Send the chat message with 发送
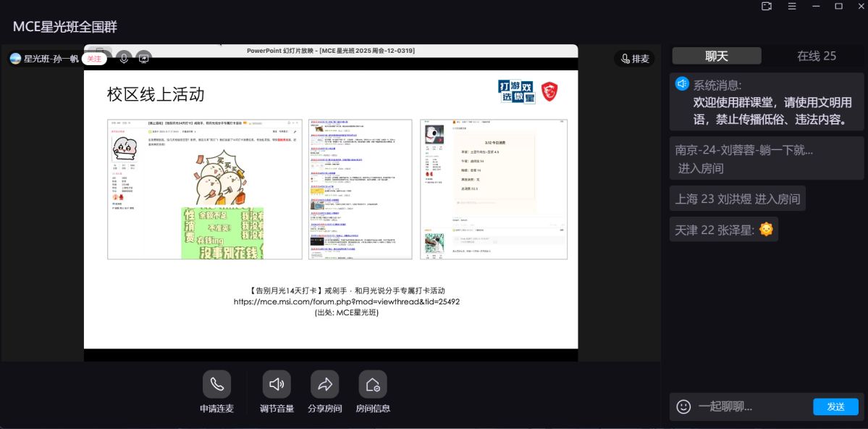This screenshot has height=429, width=868. (x=835, y=407)
